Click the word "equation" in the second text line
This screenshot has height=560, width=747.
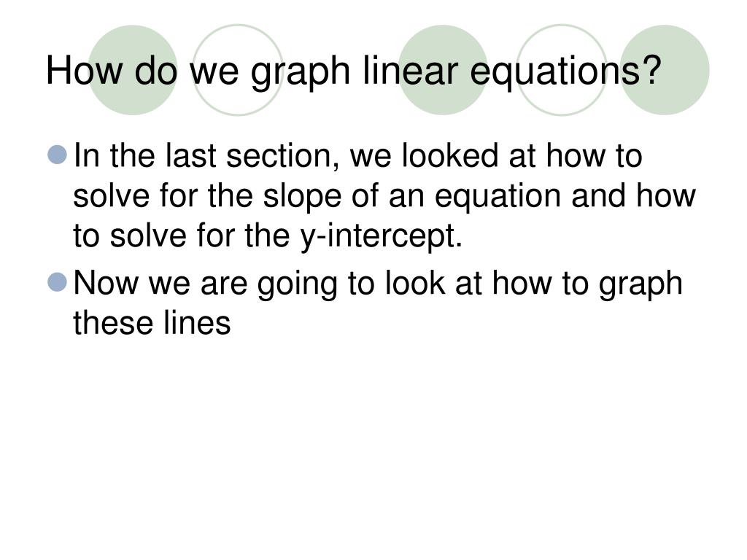point(498,198)
